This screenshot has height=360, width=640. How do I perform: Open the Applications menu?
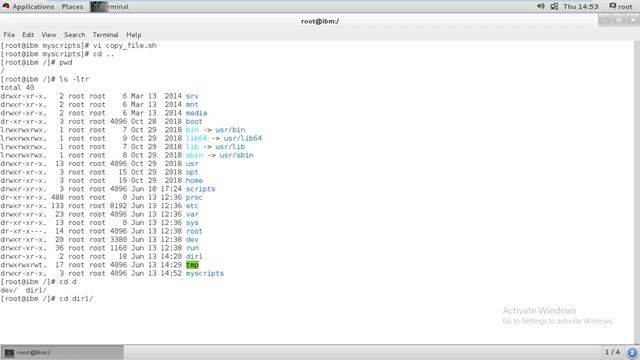coord(33,7)
